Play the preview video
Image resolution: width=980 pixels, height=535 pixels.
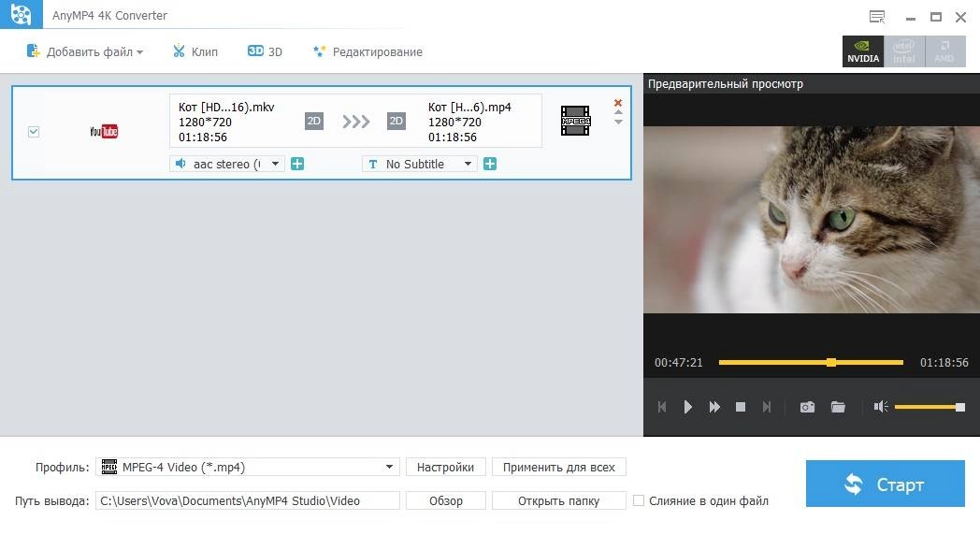[687, 407]
